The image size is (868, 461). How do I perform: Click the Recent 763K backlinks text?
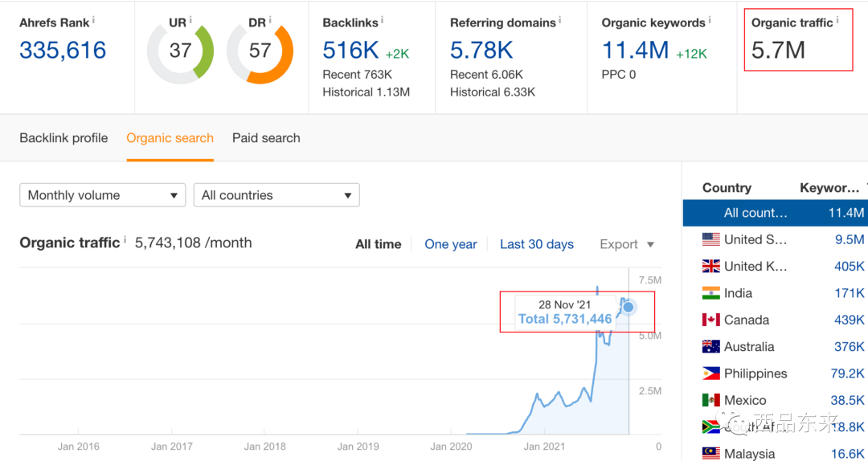358,74
